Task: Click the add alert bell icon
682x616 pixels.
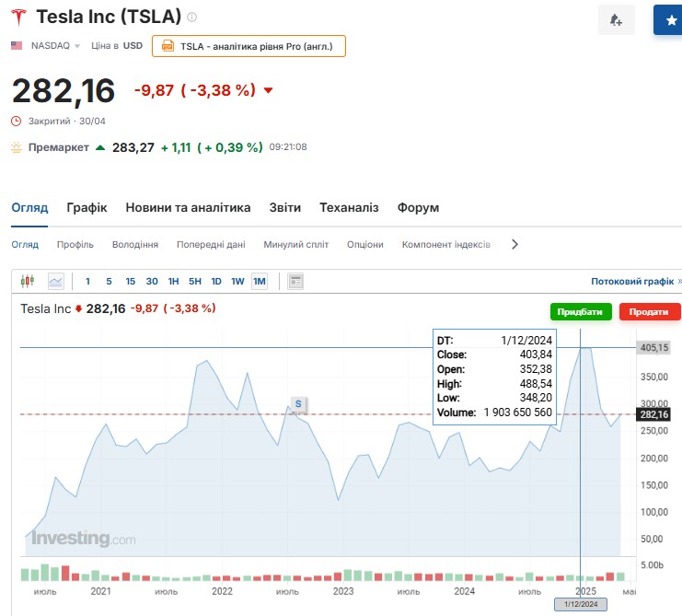Action: (x=616, y=20)
